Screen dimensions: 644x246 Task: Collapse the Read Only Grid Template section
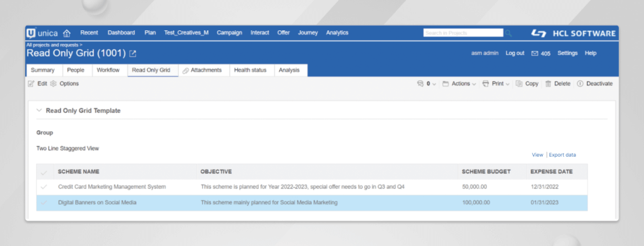click(x=39, y=111)
